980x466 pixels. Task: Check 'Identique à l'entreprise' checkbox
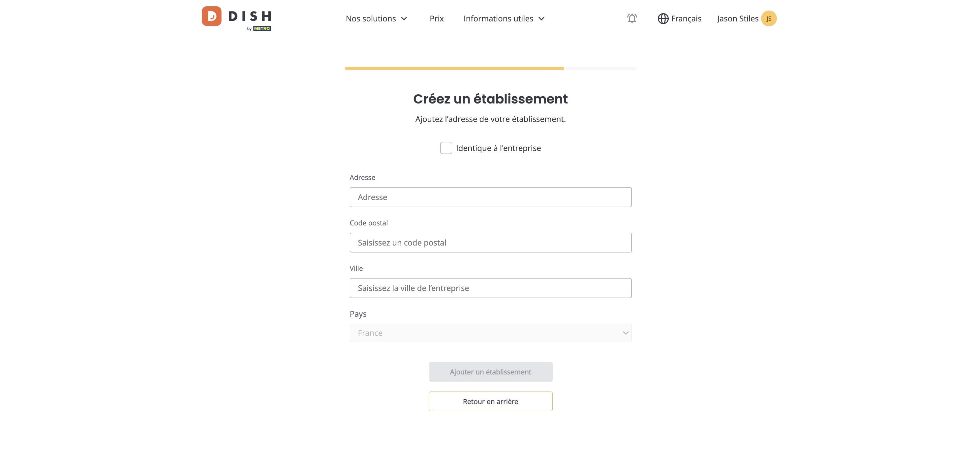pos(446,148)
